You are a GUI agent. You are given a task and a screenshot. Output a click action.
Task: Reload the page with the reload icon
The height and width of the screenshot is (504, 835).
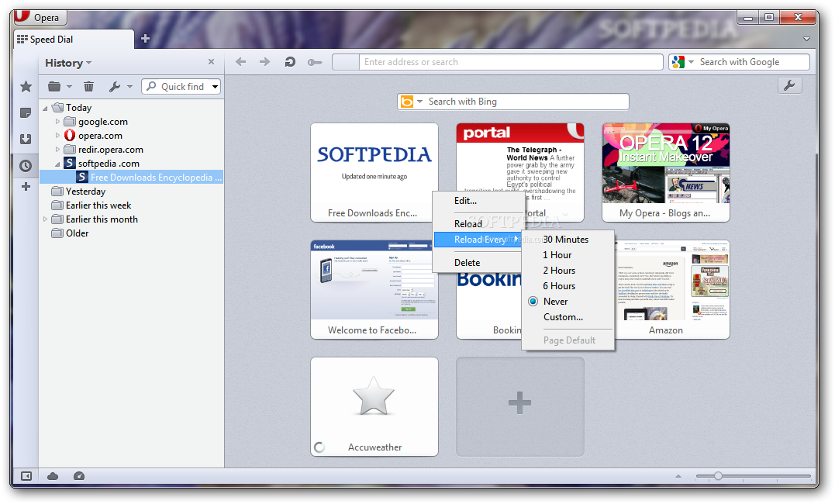[290, 62]
